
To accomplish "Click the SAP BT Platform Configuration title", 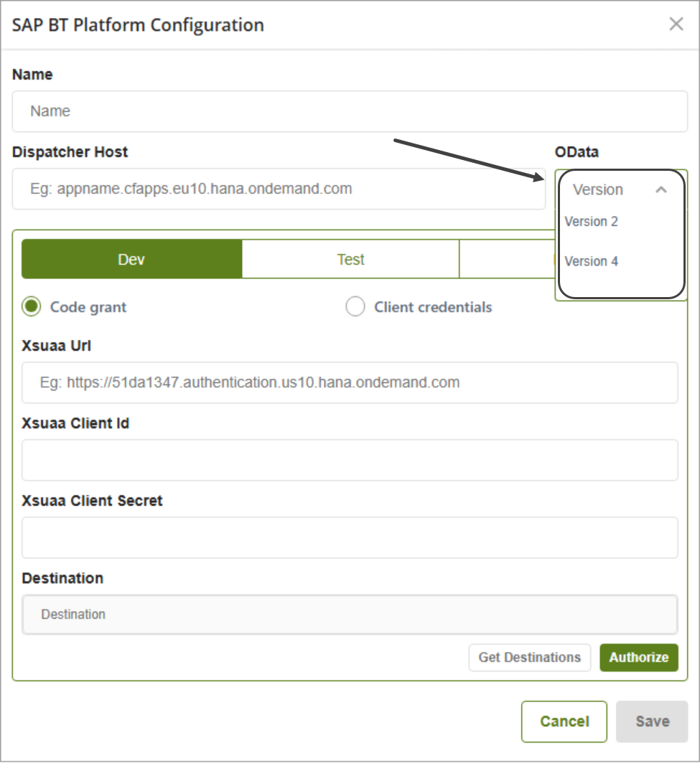I will [138, 25].
